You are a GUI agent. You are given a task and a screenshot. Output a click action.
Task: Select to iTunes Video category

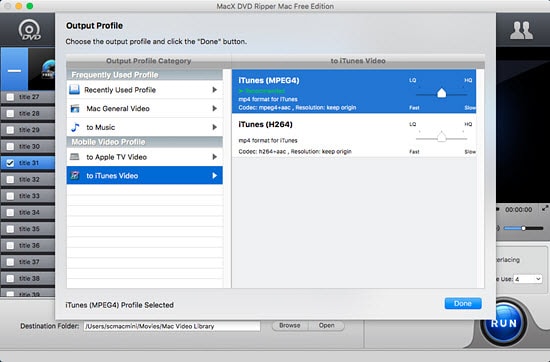tap(145, 175)
